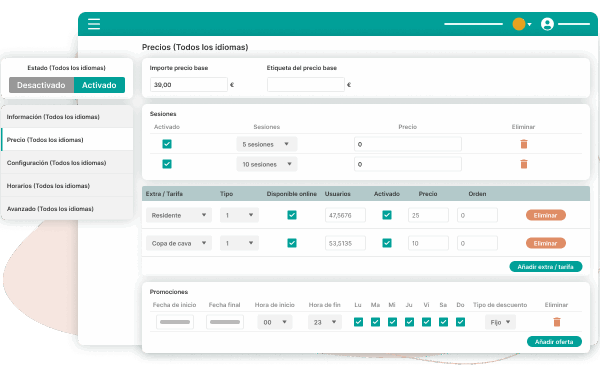
Task: Click Usuarios field showing 47,5676
Action: (x=345, y=215)
